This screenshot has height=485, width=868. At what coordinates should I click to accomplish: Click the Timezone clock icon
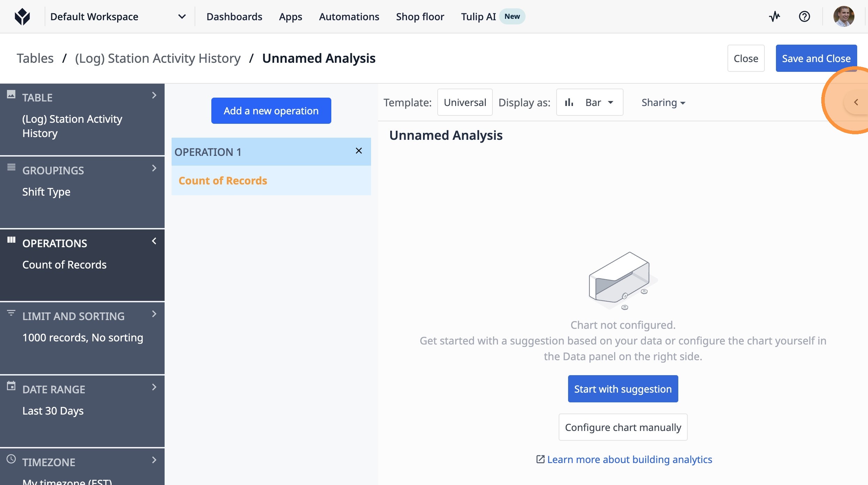(x=11, y=459)
